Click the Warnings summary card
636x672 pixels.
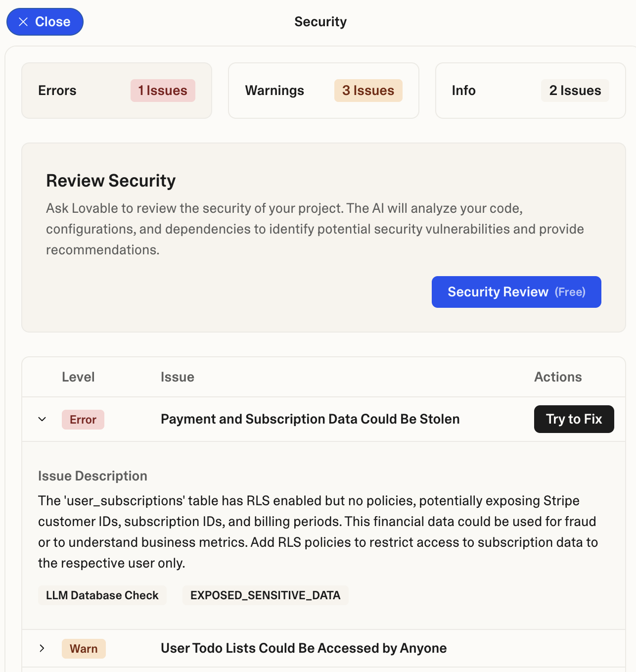pyautogui.click(x=323, y=91)
